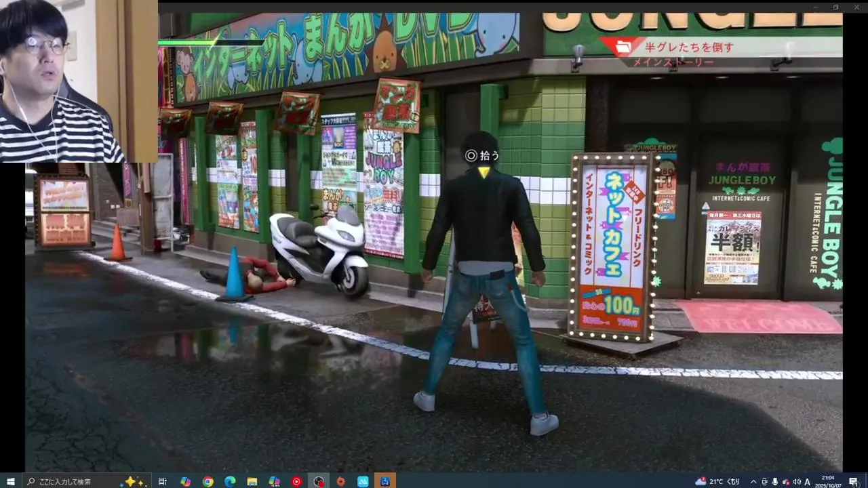Open the highlighted blue taskbar app

(x=384, y=481)
